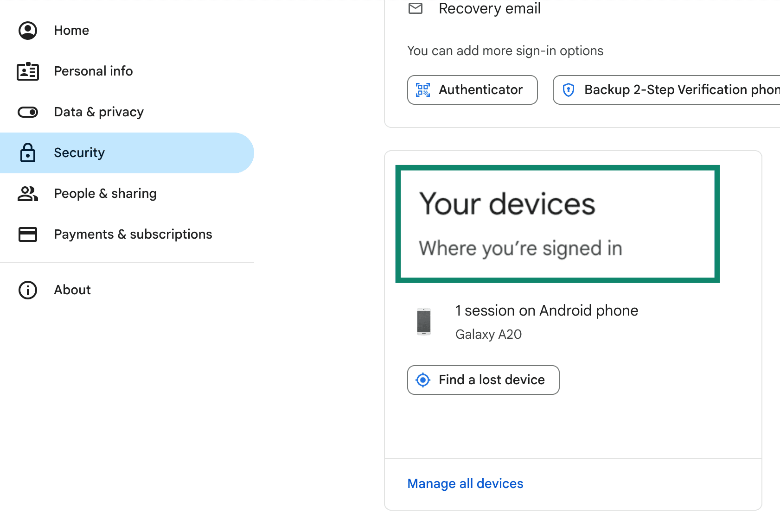
Task: Click the Home profile icon in sidebar
Action: point(27,30)
